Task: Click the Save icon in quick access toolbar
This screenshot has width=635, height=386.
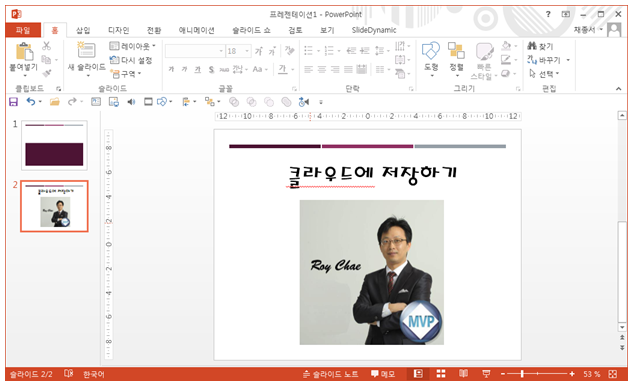Action: (13, 102)
